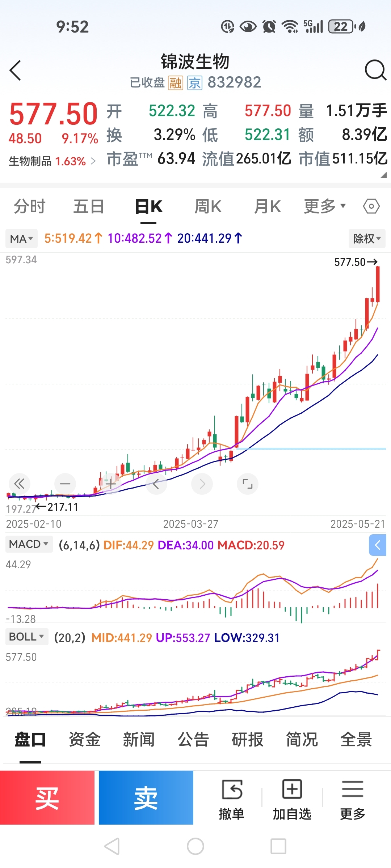Expand quote details corner triangle
The height and width of the screenshot is (868, 391).
pos(383,175)
